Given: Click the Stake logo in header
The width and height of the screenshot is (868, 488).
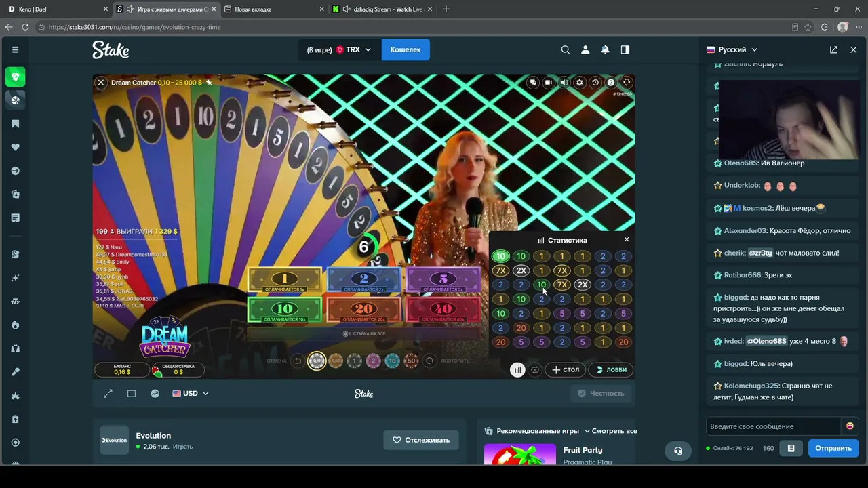Looking at the screenshot, I should [x=111, y=49].
